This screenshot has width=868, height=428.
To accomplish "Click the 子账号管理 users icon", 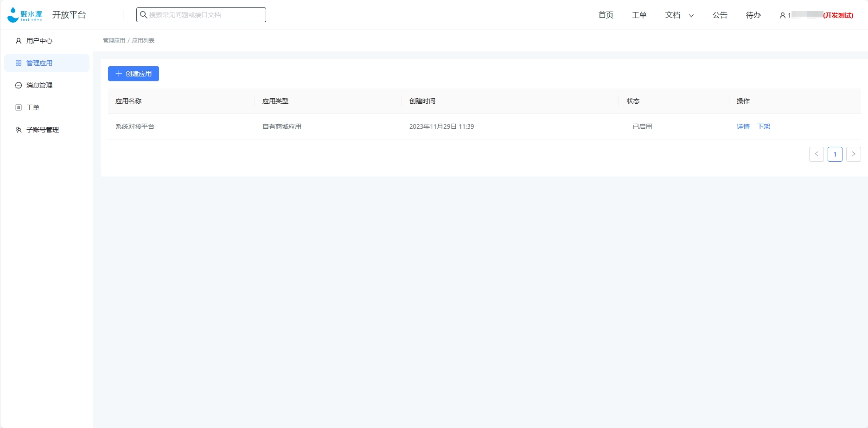I will pos(19,130).
